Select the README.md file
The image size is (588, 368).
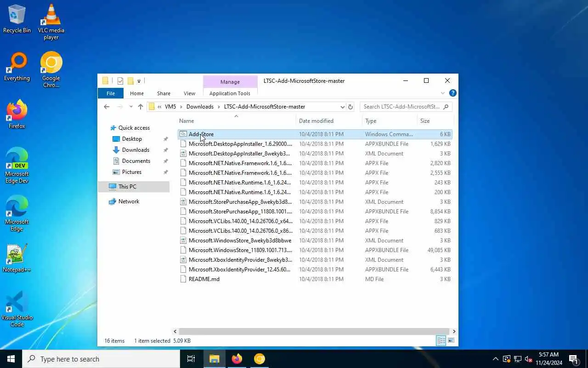pyautogui.click(x=315, y=279)
